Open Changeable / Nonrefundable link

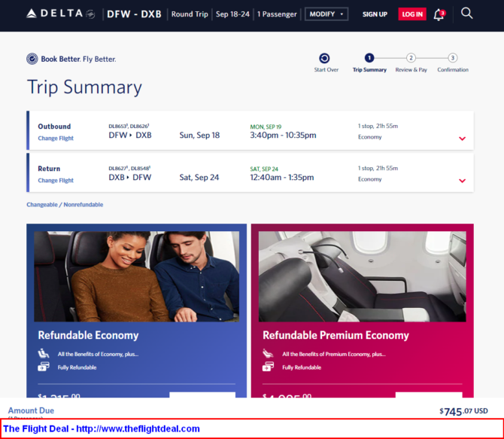[x=65, y=205]
